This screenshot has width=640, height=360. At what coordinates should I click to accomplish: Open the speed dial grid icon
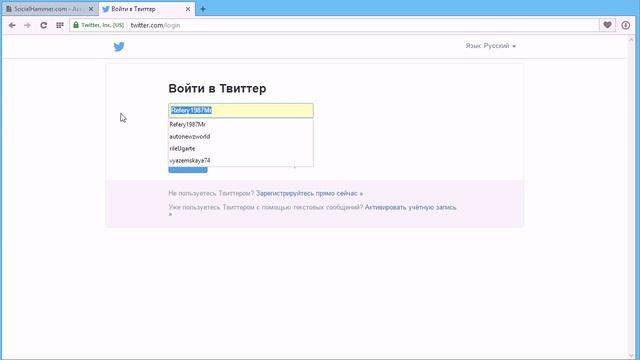60,25
